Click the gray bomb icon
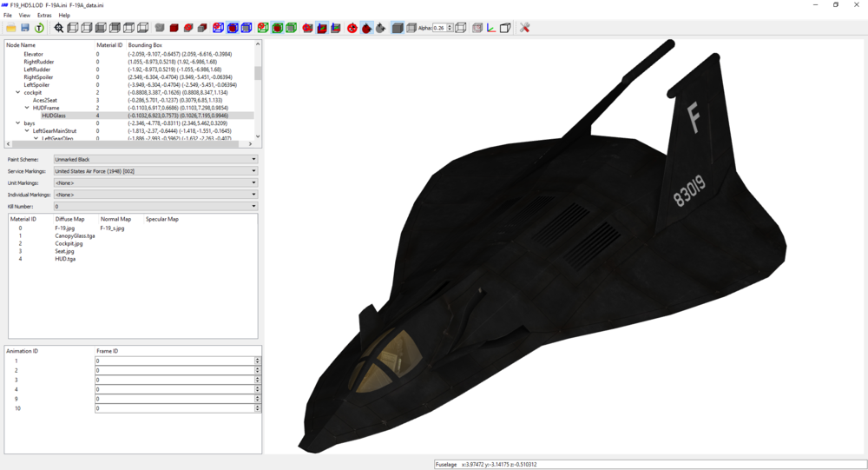868x470 pixels. click(x=381, y=28)
